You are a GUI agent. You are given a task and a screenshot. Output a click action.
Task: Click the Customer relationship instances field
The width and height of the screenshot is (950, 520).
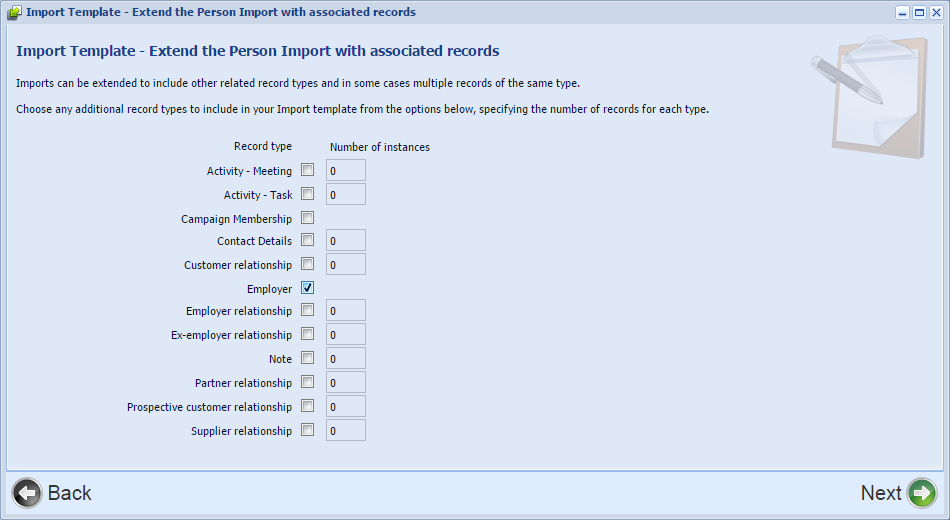(x=346, y=264)
